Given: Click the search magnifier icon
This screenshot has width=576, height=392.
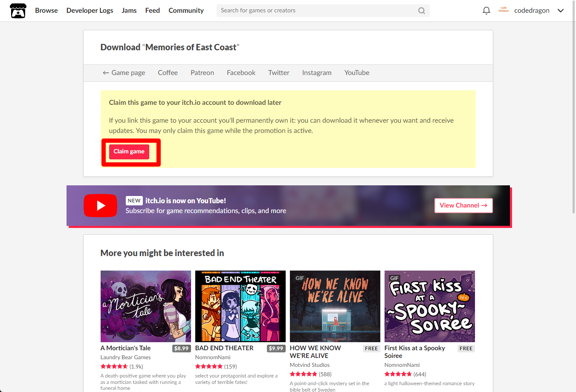Looking at the screenshot, I should 421,11.
